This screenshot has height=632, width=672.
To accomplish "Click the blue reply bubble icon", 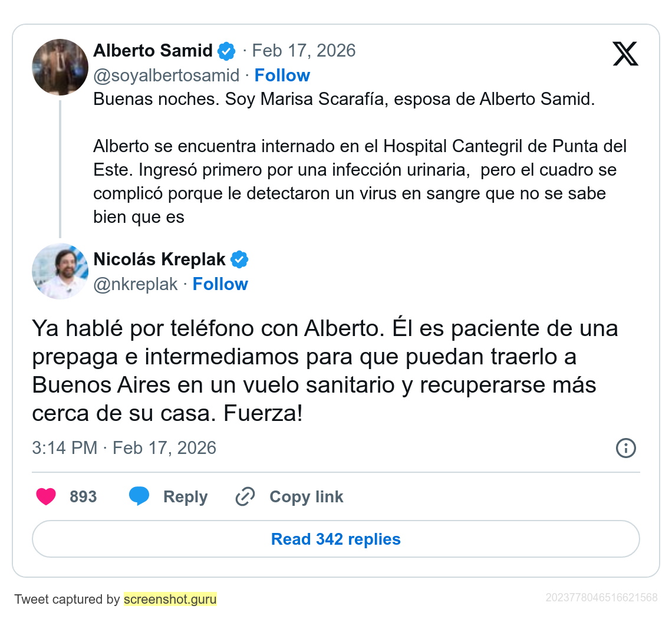I will (x=139, y=496).
